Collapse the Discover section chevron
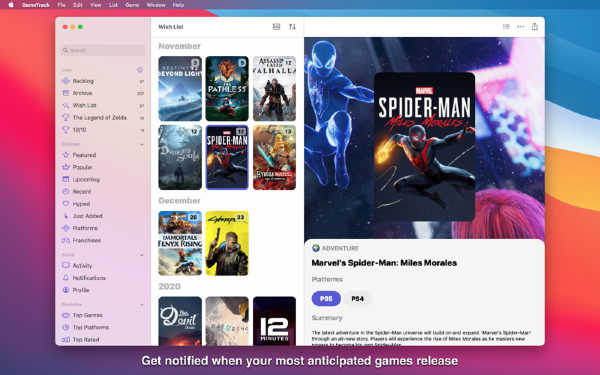600x375 pixels. tap(142, 145)
